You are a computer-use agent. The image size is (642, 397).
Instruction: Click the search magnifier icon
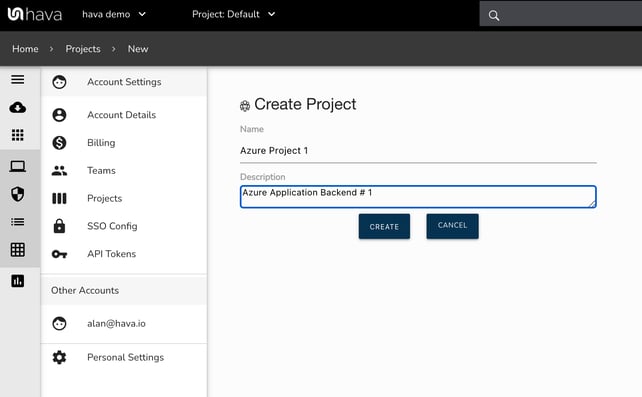[494, 16]
